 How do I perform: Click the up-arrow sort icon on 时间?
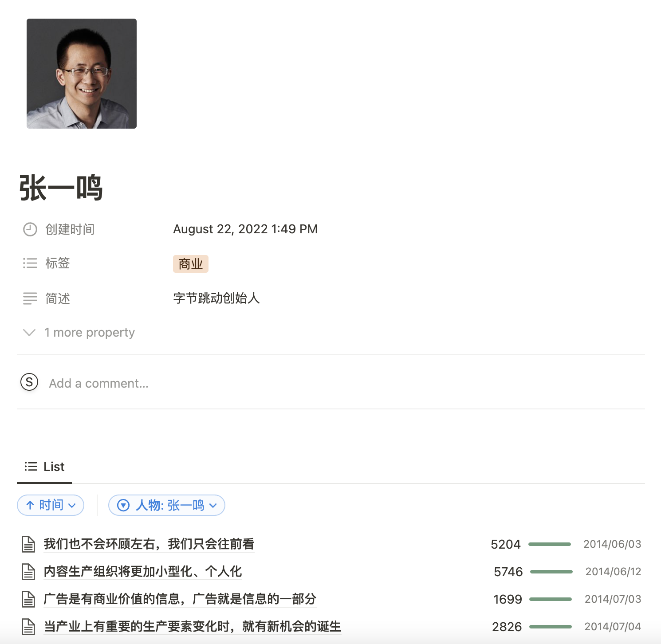[30, 505]
